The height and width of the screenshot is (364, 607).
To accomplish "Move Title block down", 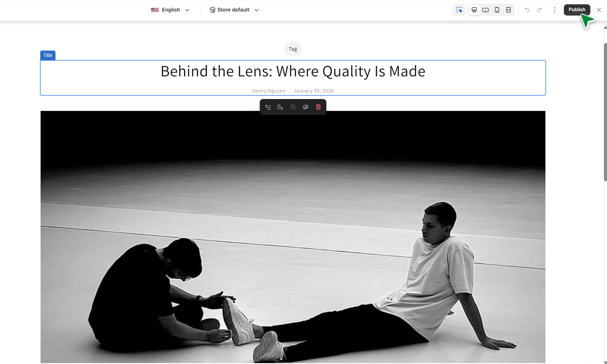I will tap(280, 107).
